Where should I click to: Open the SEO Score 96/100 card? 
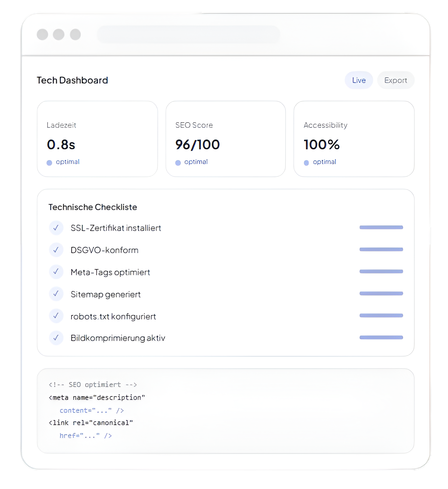coord(226,139)
